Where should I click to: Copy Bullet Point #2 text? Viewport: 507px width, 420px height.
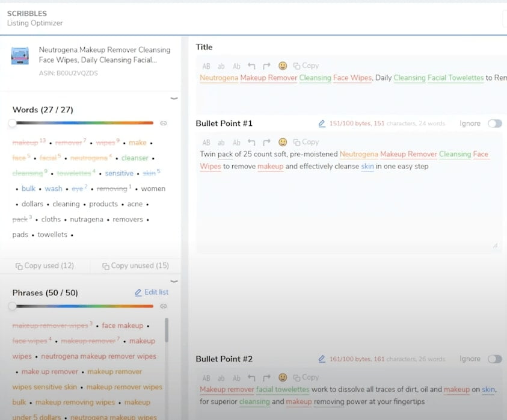[306, 378]
